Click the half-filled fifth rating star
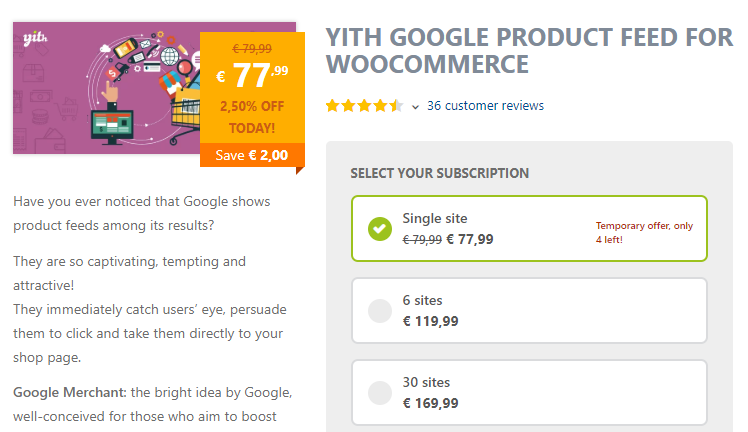Viewport: 748px width, 432px height. 396,105
